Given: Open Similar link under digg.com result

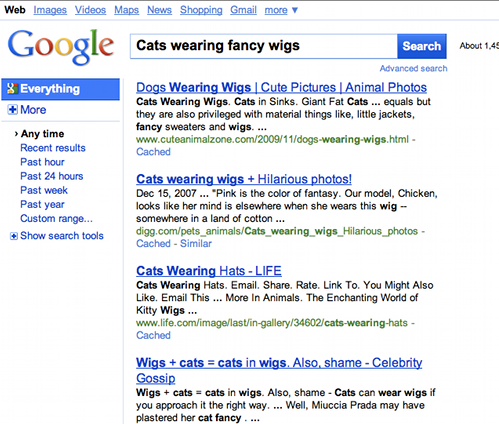Looking at the screenshot, I should coord(196,244).
